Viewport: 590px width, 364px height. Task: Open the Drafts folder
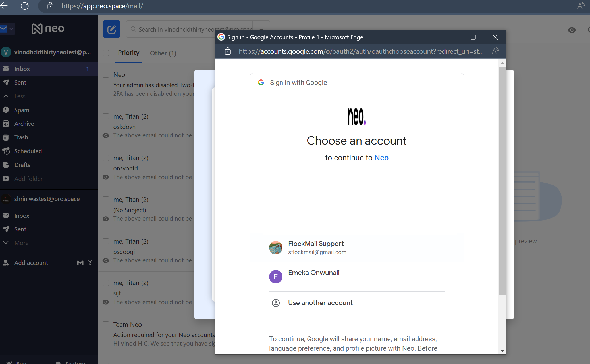(49, 165)
